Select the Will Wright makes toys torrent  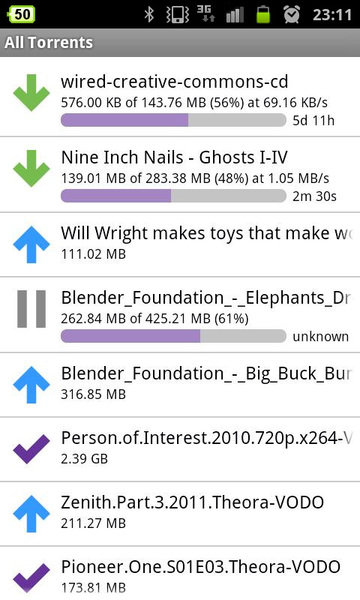click(180, 245)
